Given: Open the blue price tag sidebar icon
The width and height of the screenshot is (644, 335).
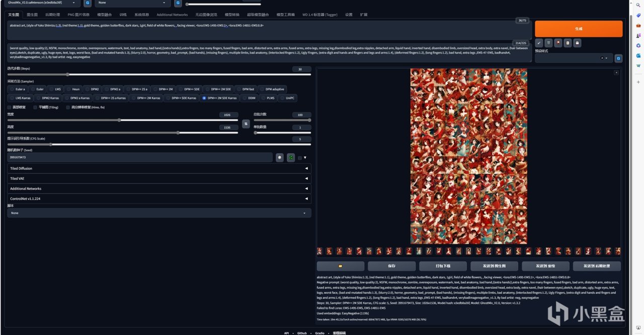Looking at the screenshot, I should point(638,15).
